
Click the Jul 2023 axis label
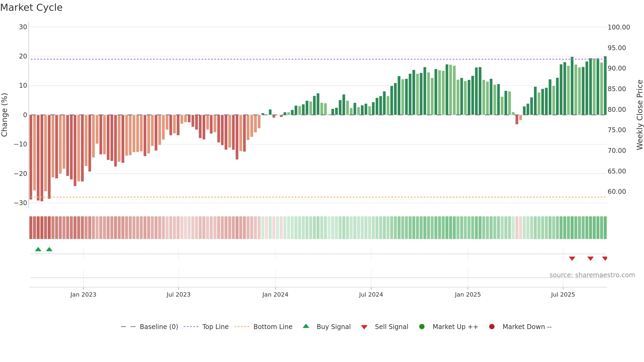coord(178,294)
